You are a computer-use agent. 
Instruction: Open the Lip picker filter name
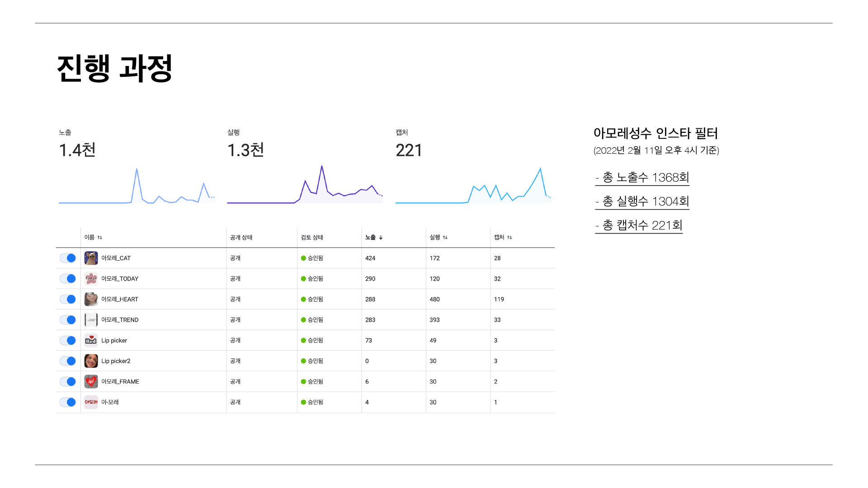[x=114, y=340]
